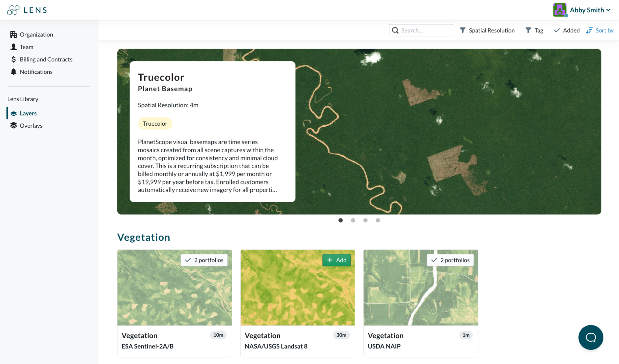Click the Notifications bell icon

click(14, 71)
